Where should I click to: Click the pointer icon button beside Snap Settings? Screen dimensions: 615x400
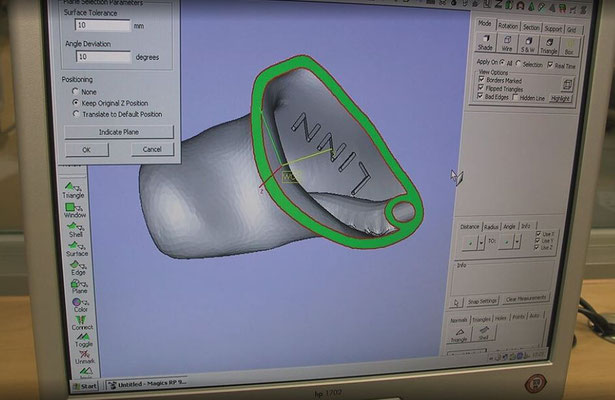[x=456, y=302]
